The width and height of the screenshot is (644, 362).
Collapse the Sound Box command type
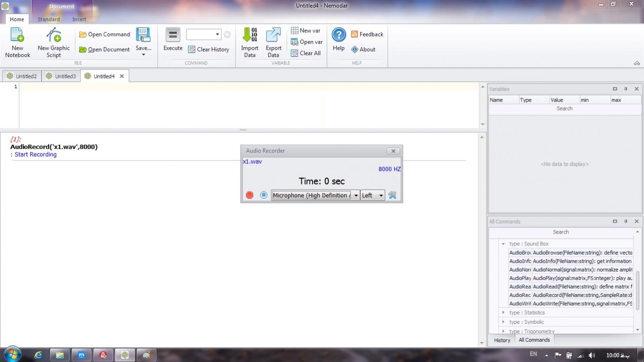[503, 244]
